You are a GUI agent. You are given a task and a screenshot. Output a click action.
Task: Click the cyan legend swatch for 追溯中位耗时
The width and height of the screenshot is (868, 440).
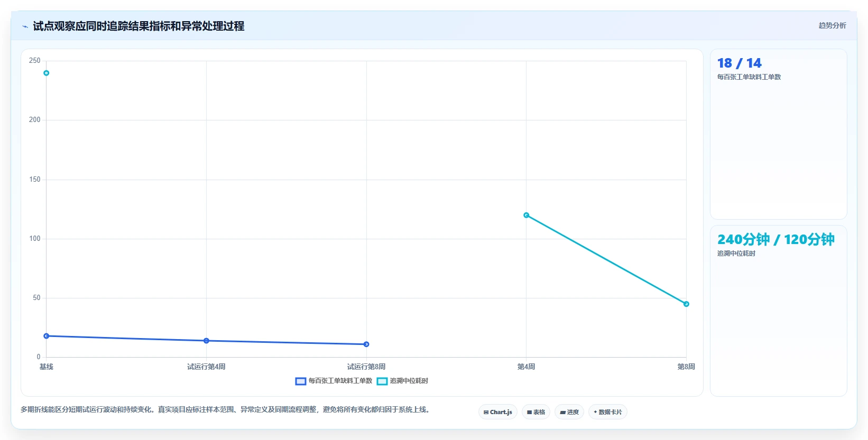[x=382, y=381]
